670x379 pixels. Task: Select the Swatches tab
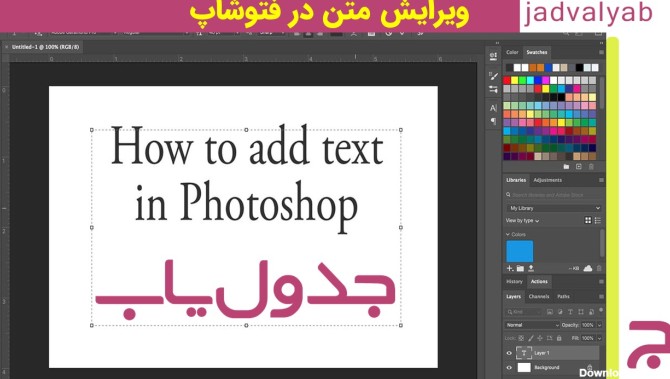click(537, 52)
